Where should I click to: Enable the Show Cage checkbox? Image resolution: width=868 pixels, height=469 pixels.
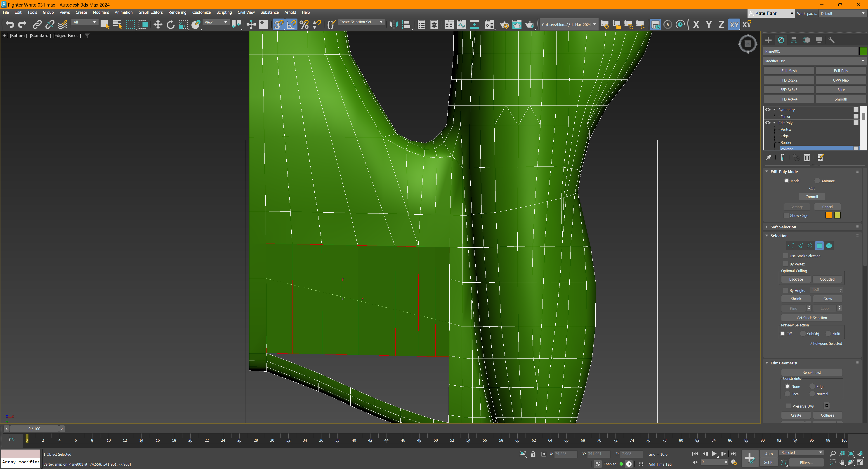[x=786, y=216]
